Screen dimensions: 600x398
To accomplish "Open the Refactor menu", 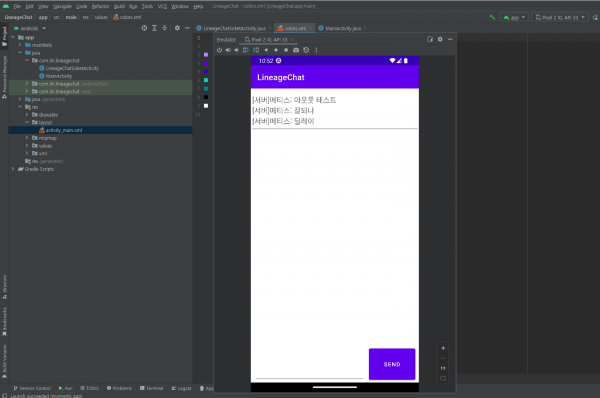I will pos(100,6).
